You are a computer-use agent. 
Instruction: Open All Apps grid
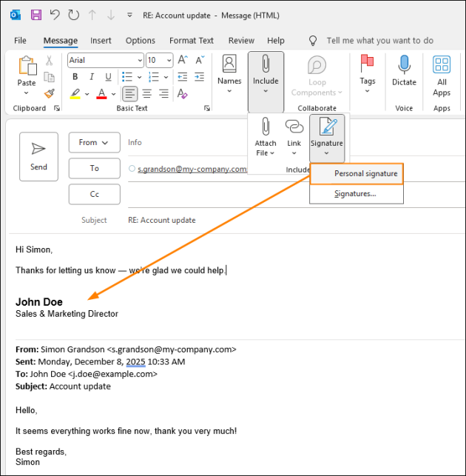tap(442, 76)
